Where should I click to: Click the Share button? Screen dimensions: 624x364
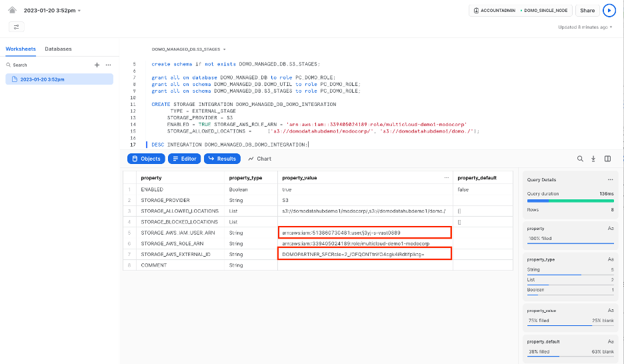pos(587,11)
